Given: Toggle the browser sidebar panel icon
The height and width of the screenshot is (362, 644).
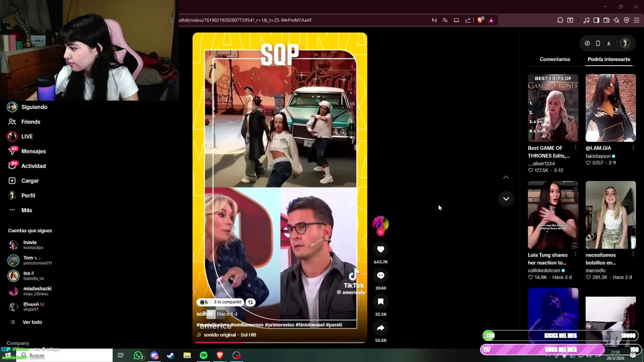Looking at the screenshot, I should tap(596, 20).
